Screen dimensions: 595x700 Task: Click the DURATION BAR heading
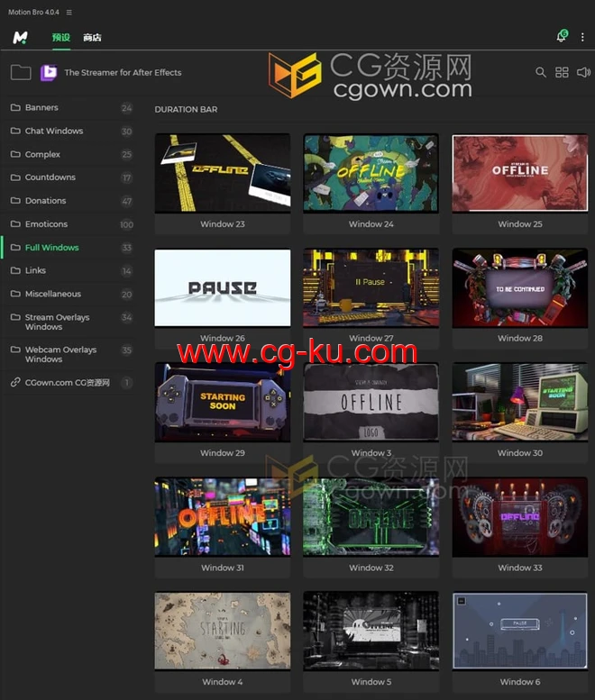186,109
